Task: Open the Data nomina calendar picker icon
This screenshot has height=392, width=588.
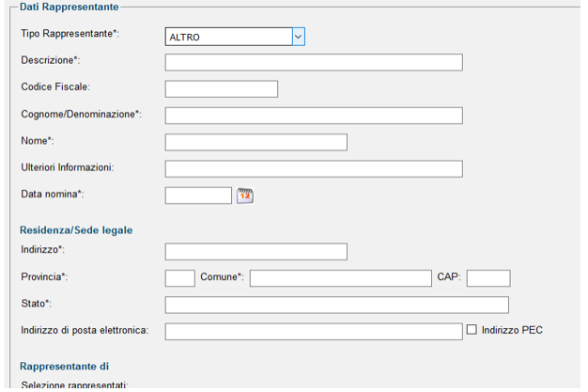Action: click(245, 196)
